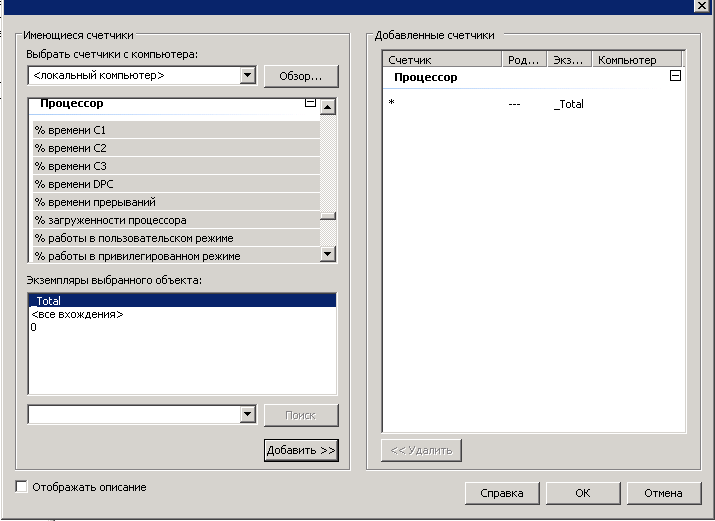
Task: Open the computer selection dropdown
Action: (247, 76)
